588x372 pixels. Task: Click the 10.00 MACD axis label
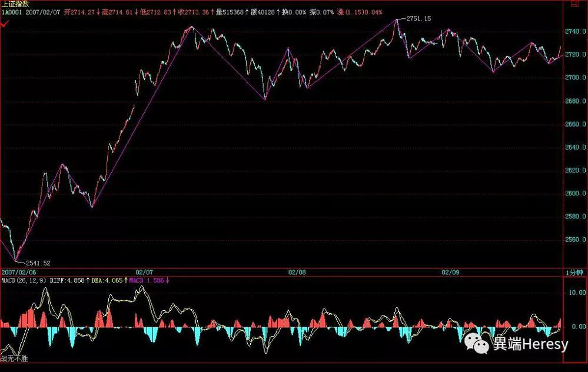click(x=577, y=293)
